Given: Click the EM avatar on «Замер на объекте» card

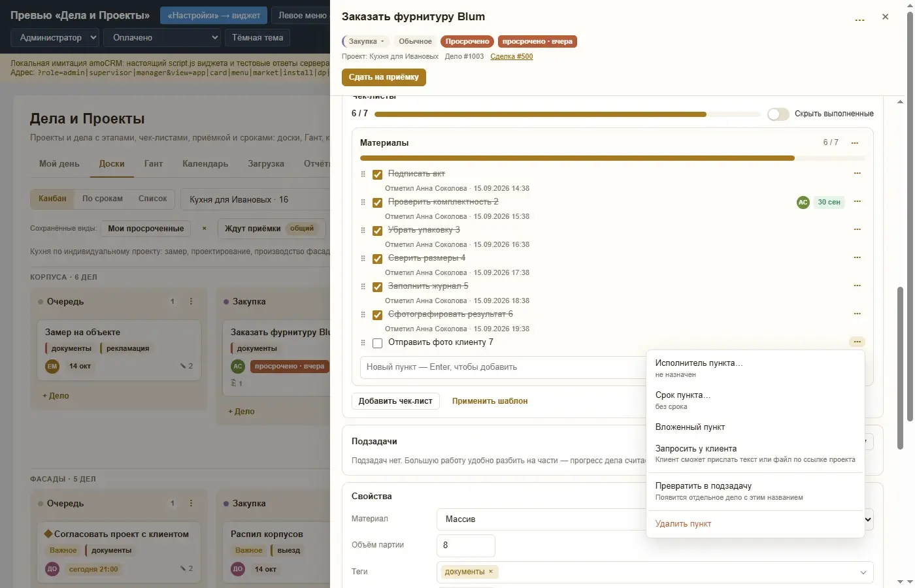Looking at the screenshot, I should pos(52,367).
